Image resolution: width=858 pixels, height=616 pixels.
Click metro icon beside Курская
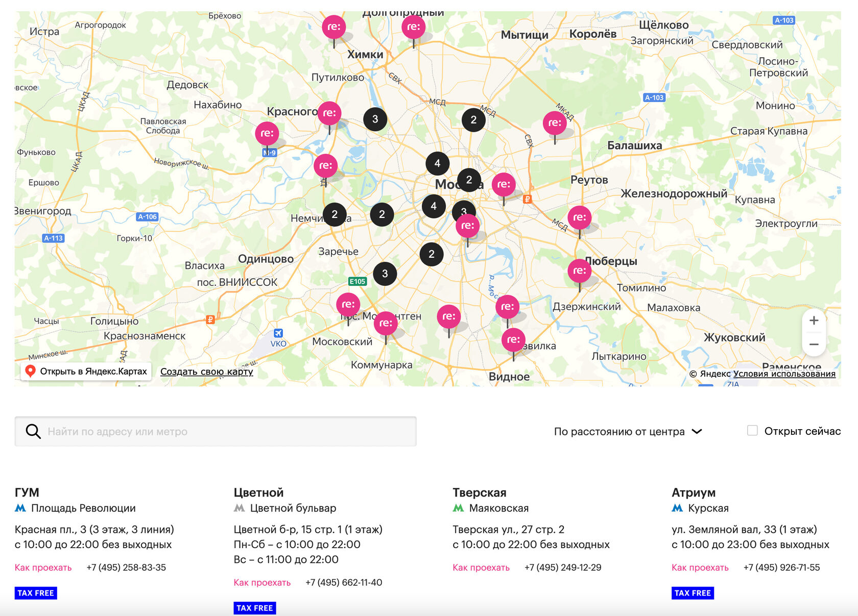point(677,508)
